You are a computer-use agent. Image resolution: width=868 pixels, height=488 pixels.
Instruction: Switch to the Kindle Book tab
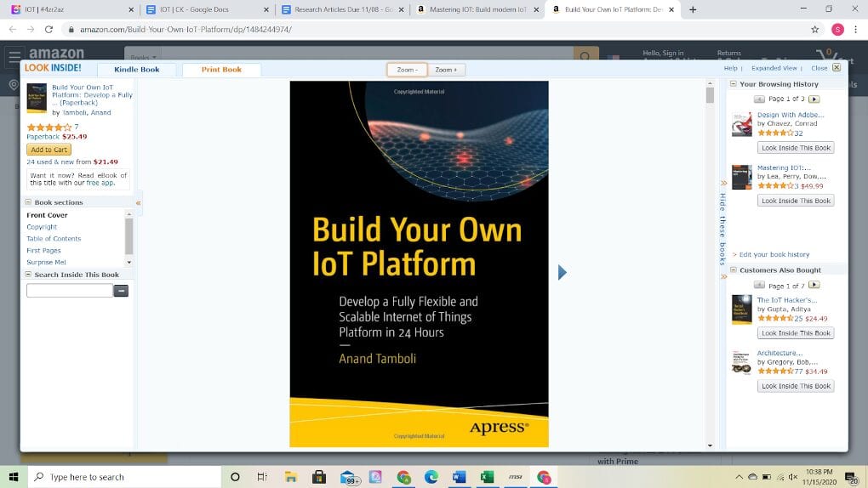[137, 70]
